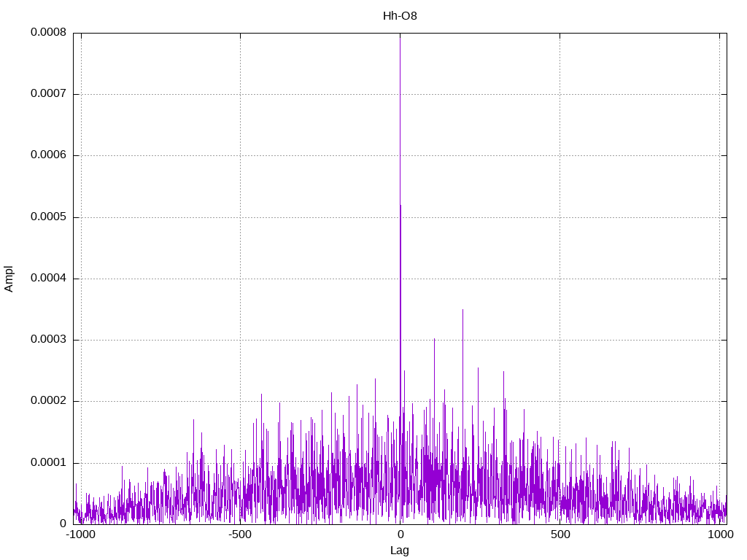
Task: Click the zero label on the x-axis
Action: click(x=400, y=534)
